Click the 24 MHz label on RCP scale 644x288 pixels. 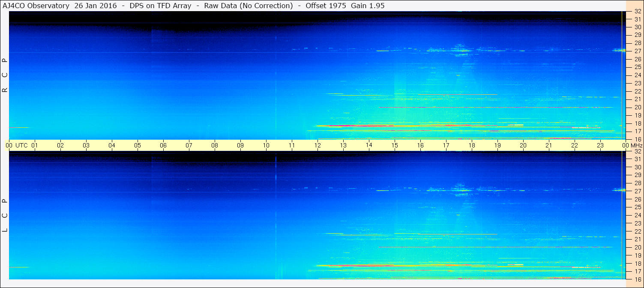point(637,75)
